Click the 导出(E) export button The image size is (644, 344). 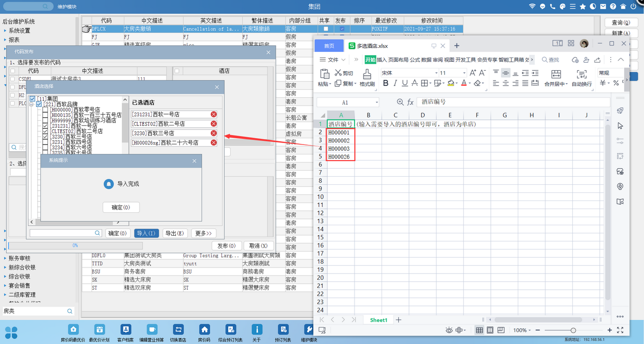[x=175, y=233]
